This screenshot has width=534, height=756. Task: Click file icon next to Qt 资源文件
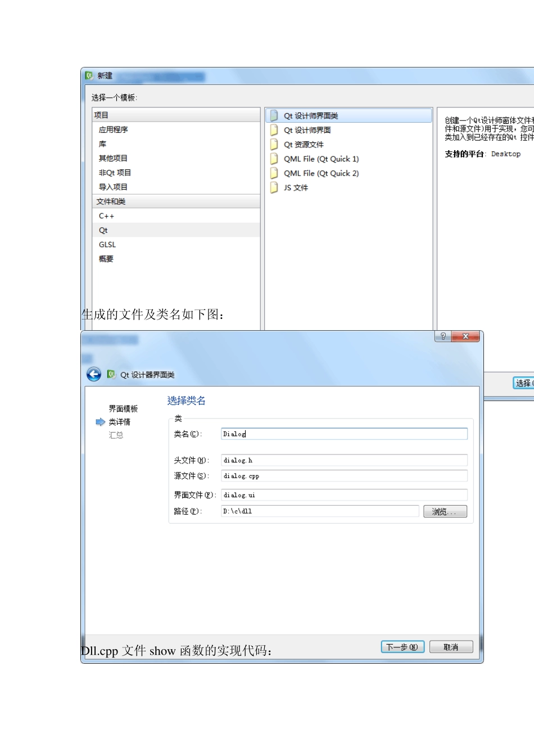(x=274, y=145)
